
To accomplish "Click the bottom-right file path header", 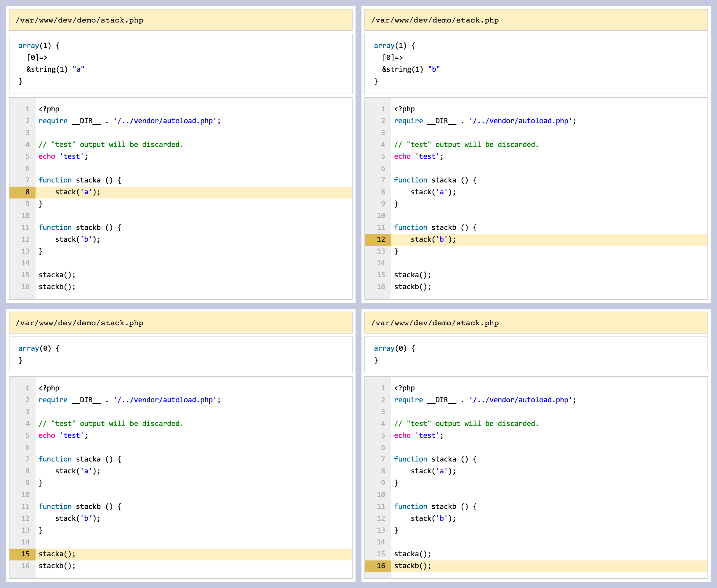I will 435,323.
